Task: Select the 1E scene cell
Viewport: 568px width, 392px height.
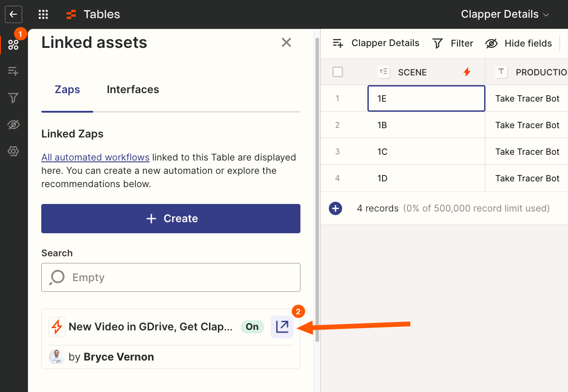Action: point(426,98)
